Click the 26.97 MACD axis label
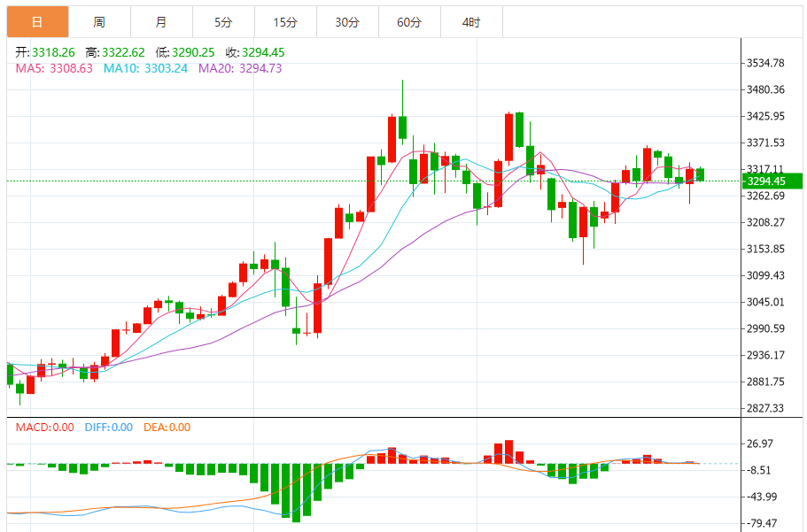This screenshot has height=532, width=807. click(760, 443)
